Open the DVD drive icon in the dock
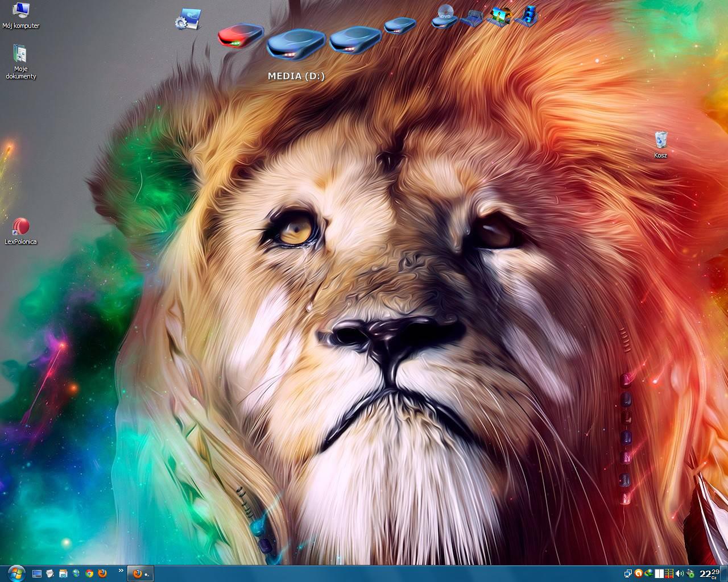 445,15
